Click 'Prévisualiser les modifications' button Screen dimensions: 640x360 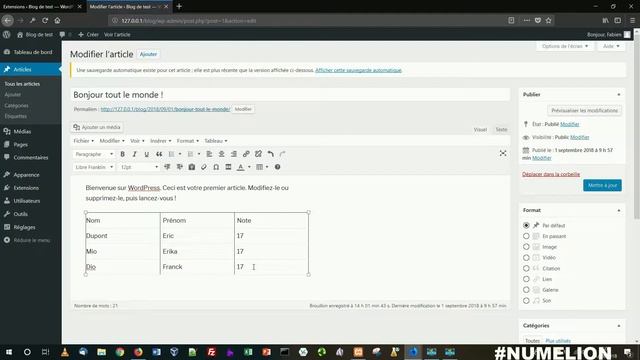[584, 111]
